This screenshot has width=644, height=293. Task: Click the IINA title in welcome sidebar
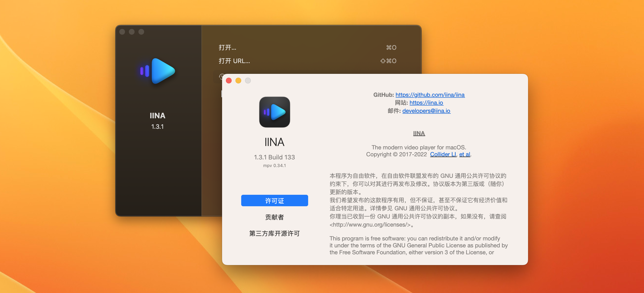pos(158,115)
